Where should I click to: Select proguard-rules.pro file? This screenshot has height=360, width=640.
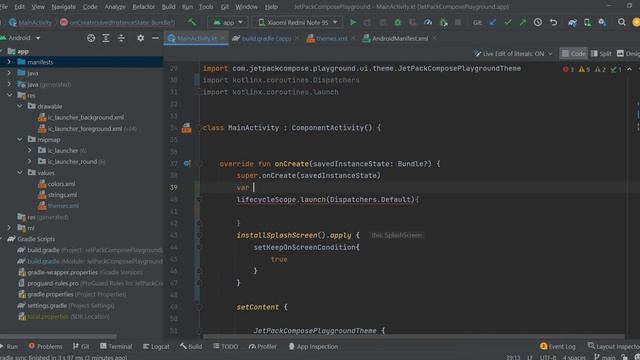click(53, 283)
